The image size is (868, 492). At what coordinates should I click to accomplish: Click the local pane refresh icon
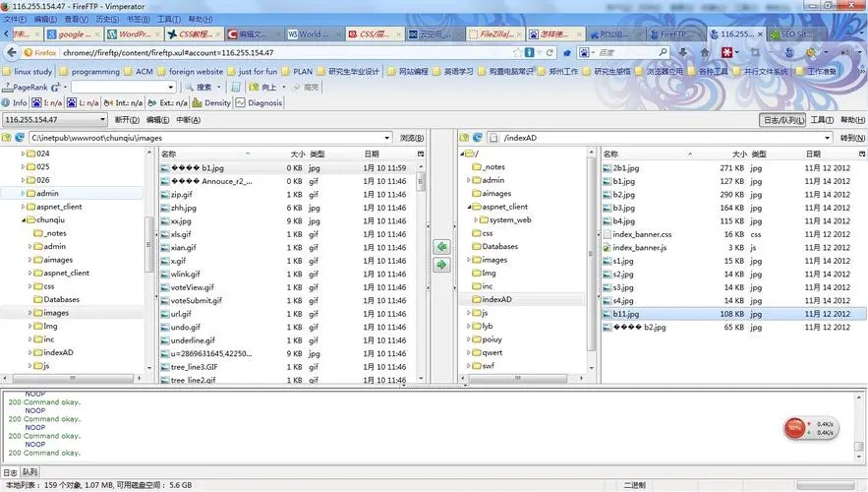coord(20,138)
